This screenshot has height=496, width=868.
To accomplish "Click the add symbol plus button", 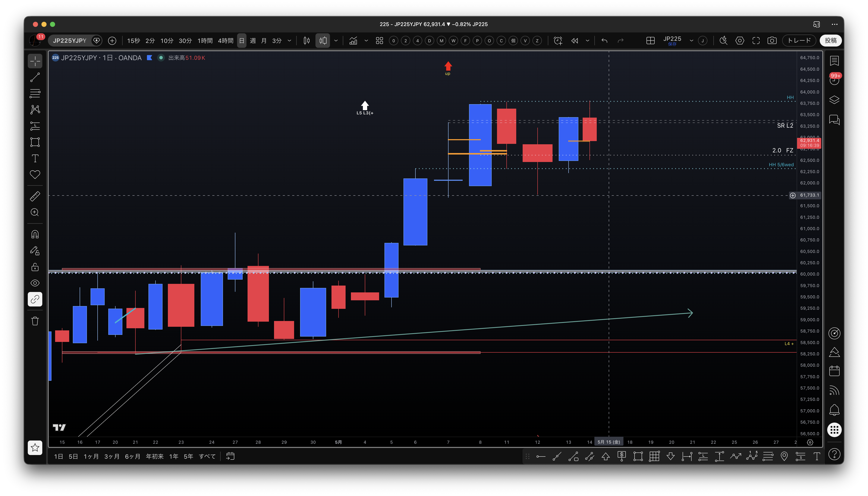I will click(112, 41).
